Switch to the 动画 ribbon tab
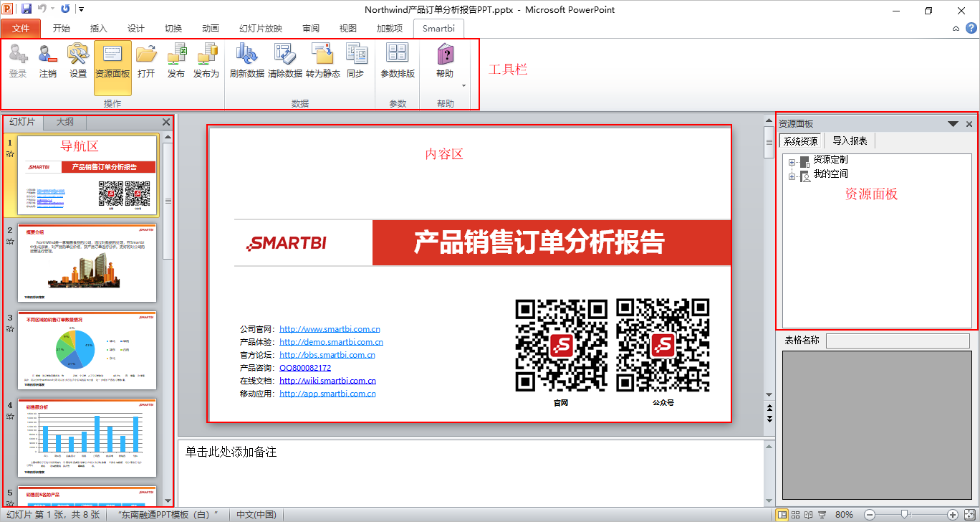Image resolution: width=980 pixels, height=522 pixels. pyautogui.click(x=210, y=29)
